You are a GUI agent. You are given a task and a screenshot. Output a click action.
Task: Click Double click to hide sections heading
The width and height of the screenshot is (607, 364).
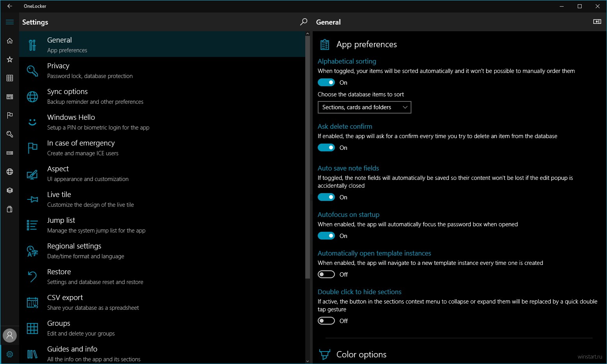(359, 292)
